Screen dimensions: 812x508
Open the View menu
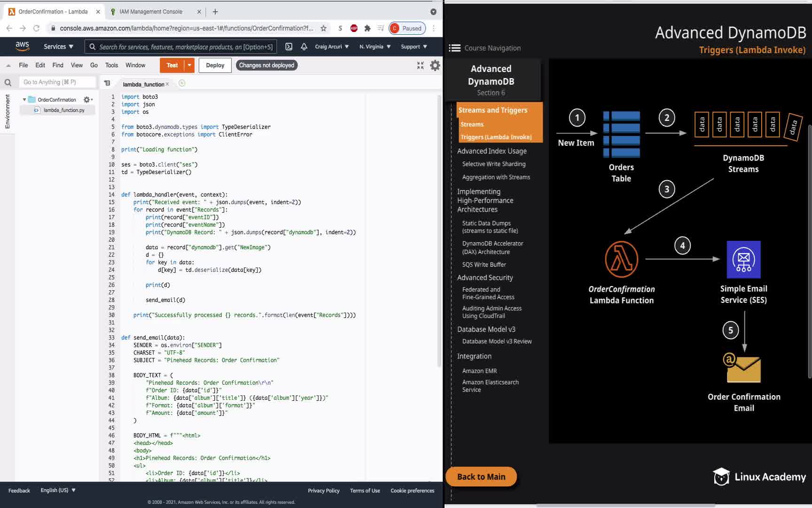(77, 65)
